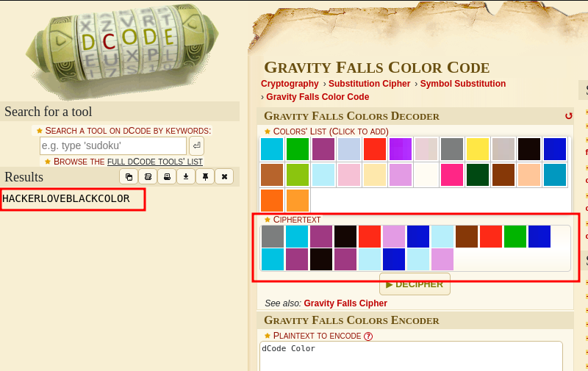Click the print results icon
This screenshot has height=371, width=588.
click(167, 177)
